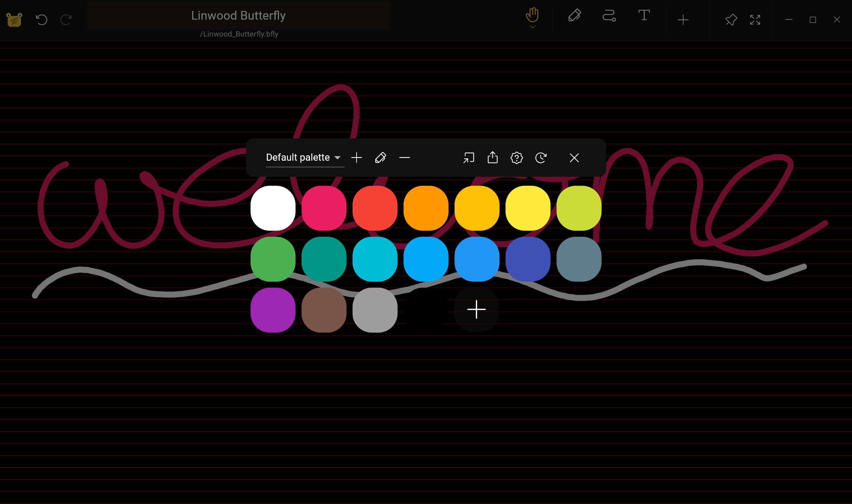Click the rotate palette icon
The height and width of the screenshot is (504, 852).
[x=540, y=157]
